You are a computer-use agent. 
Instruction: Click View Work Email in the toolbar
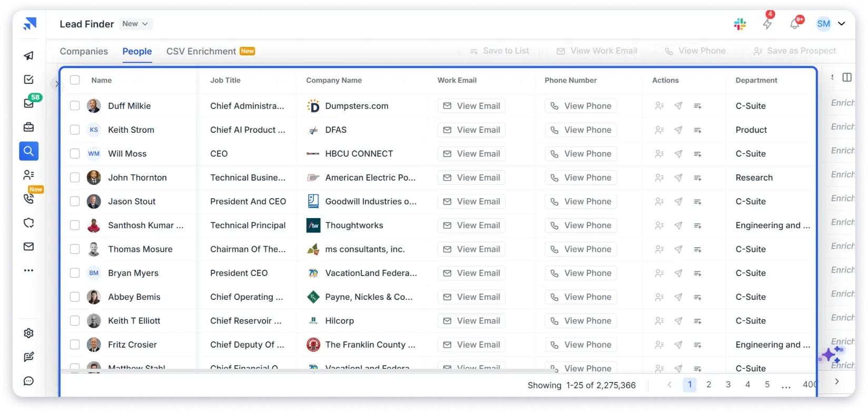597,51
